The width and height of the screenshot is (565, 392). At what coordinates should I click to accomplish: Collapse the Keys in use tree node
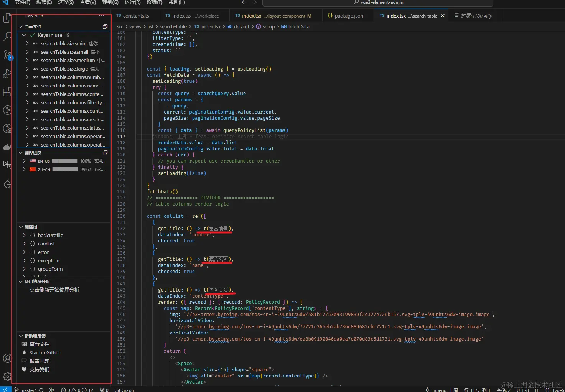[24, 35]
